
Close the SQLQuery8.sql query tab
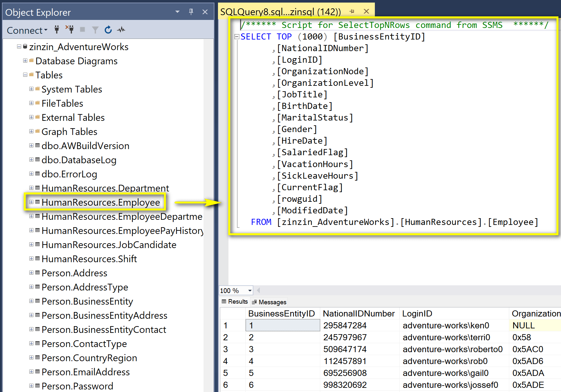tap(366, 11)
